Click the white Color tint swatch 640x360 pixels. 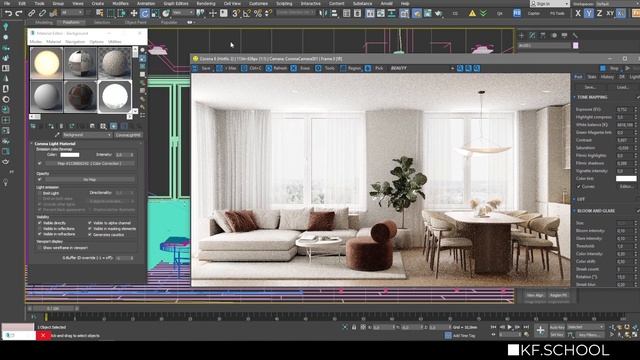pyautogui.click(x=626, y=178)
